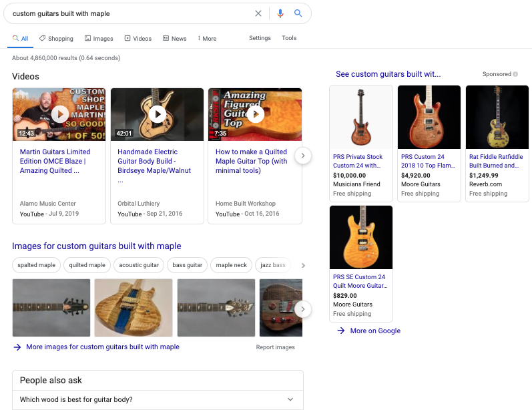Open the search Tools options
532x410 pixels.
tap(289, 38)
